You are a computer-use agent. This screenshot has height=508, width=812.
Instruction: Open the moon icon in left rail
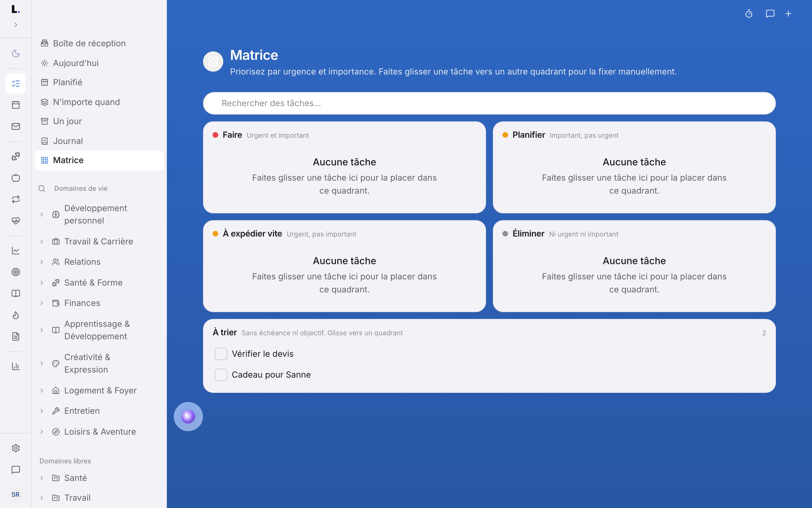(x=16, y=53)
